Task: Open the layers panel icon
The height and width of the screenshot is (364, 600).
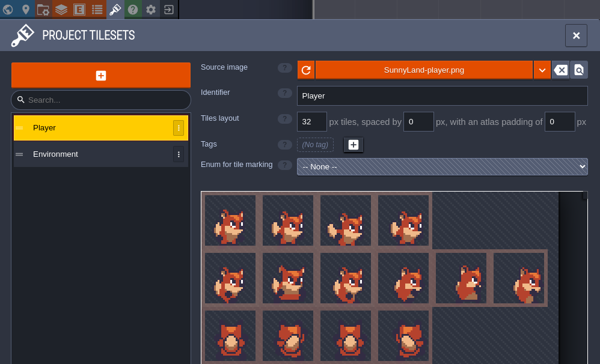Action: point(61,10)
